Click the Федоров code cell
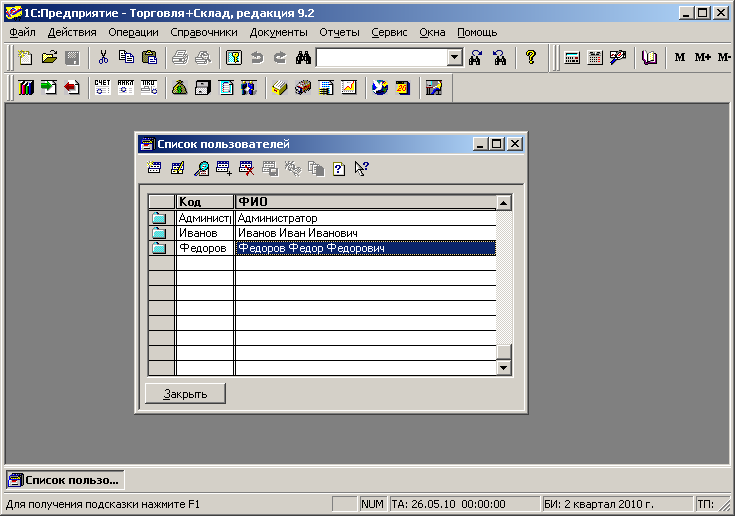735x516 pixels. click(204, 248)
